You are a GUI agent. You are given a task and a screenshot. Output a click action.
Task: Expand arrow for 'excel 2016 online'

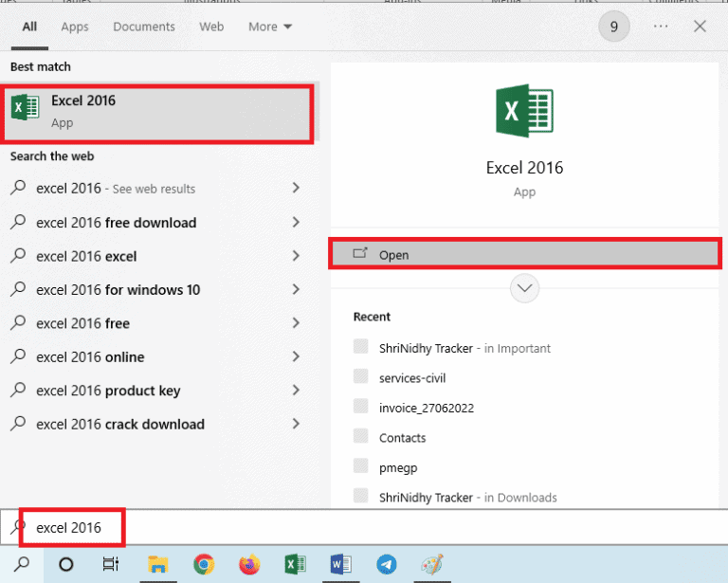coord(296,356)
